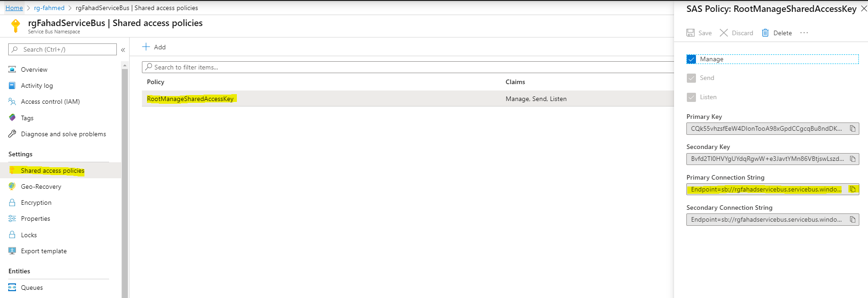Click the Overview icon in sidebar
Image resolution: width=868 pixels, height=298 pixels.
pyautogui.click(x=12, y=69)
